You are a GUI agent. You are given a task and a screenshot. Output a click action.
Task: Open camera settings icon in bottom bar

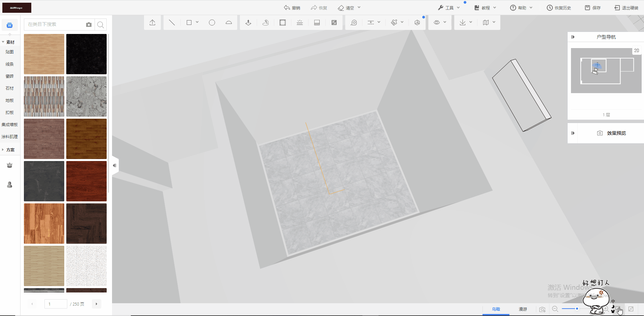(542, 309)
